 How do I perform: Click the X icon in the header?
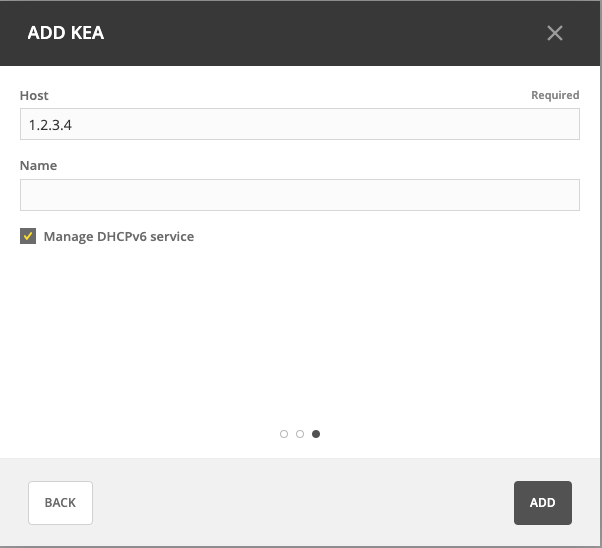(555, 33)
